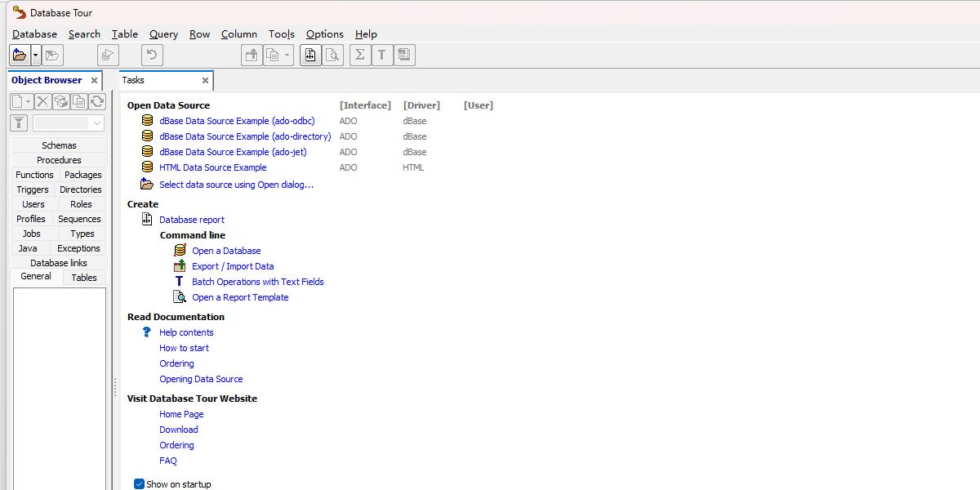Open the HTML Data Source Example link
Image resolution: width=980 pixels, height=490 pixels.
[212, 167]
